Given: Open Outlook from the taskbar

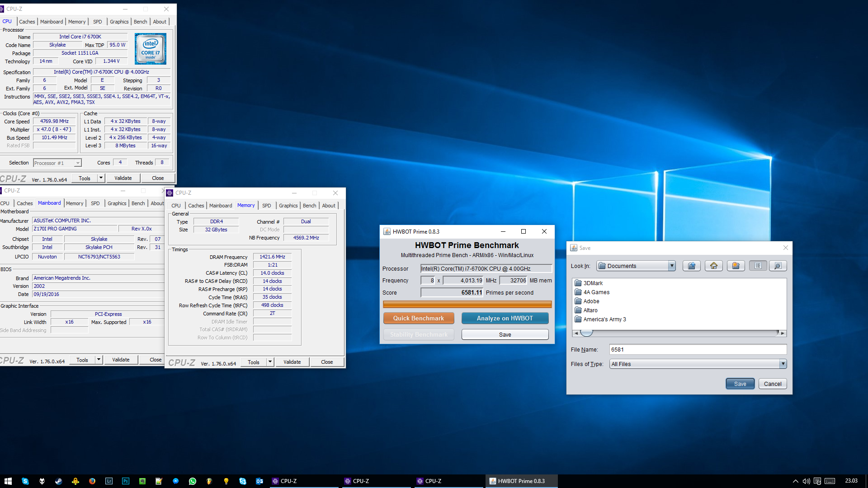Looking at the screenshot, I should pyautogui.click(x=259, y=481).
